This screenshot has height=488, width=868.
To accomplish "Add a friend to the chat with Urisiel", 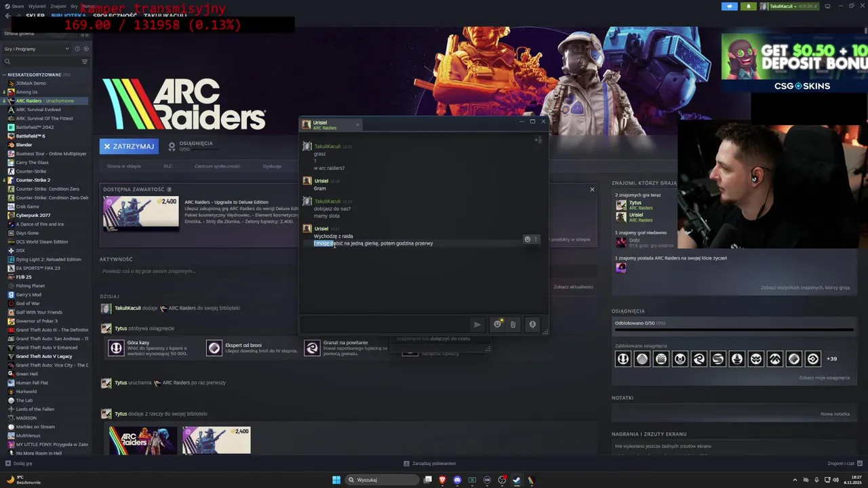I will [538, 140].
